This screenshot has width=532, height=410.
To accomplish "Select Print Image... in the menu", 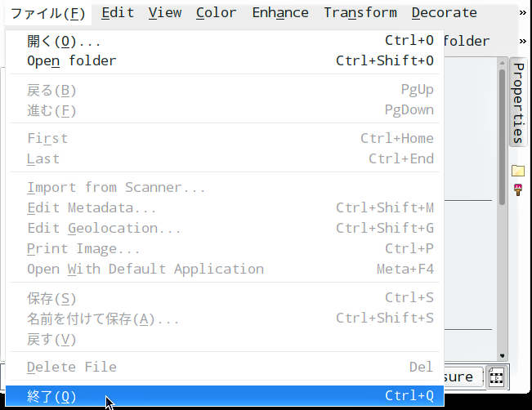I will (x=225, y=248).
